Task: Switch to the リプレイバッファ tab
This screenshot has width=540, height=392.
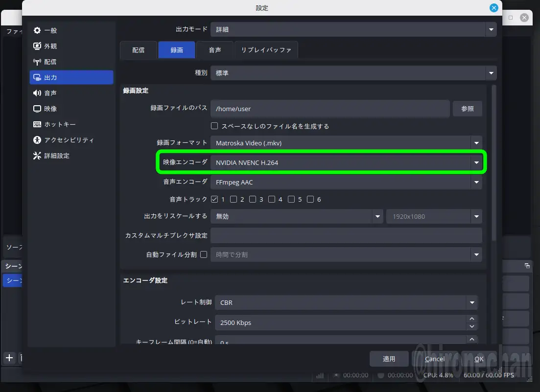Action: [266, 50]
